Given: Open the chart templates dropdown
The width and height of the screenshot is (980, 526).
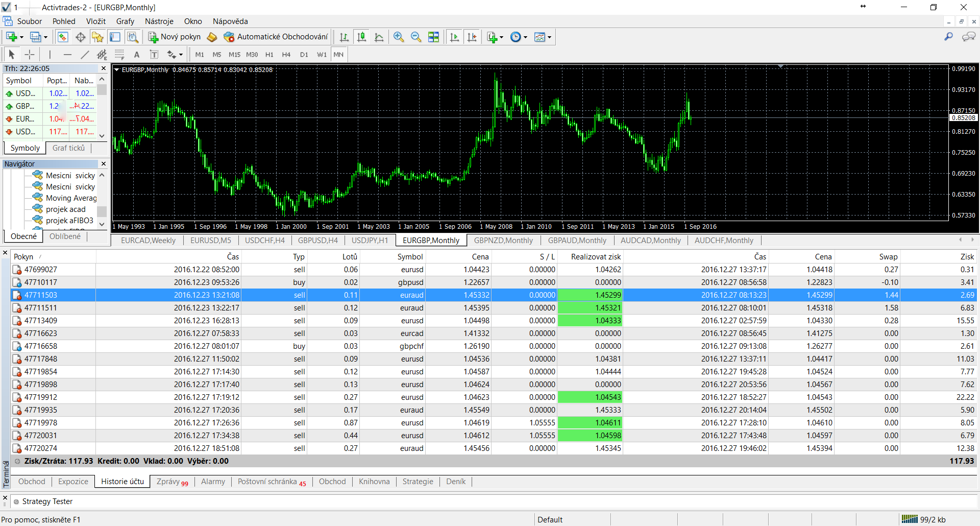Looking at the screenshot, I should (543, 37).
